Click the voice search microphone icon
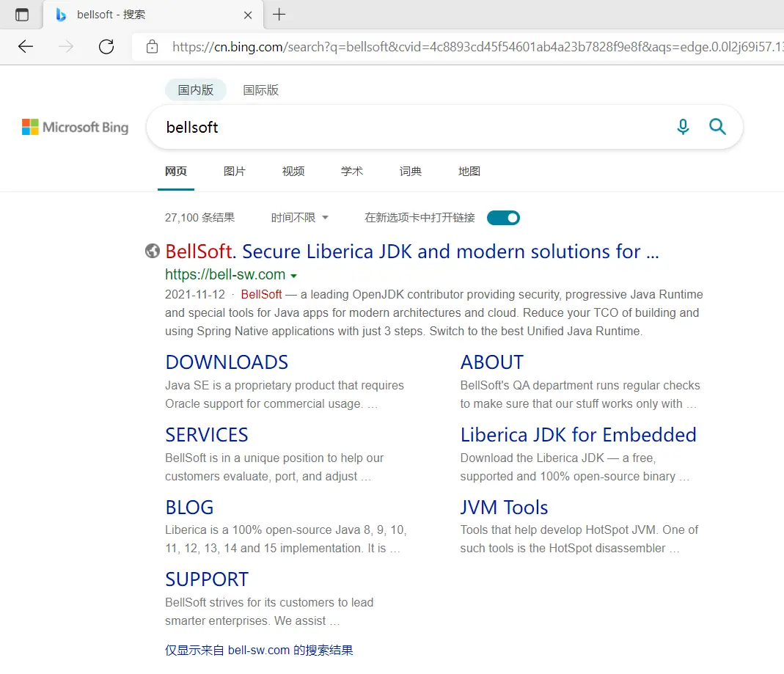The height and width of the screenshot is (674, 784). pos(683,126)
